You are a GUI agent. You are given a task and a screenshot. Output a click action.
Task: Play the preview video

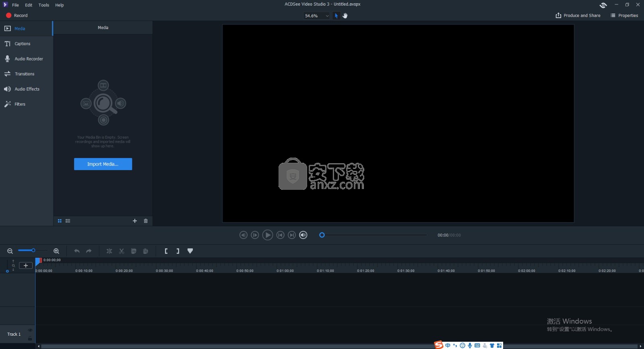tap(267, 235)
